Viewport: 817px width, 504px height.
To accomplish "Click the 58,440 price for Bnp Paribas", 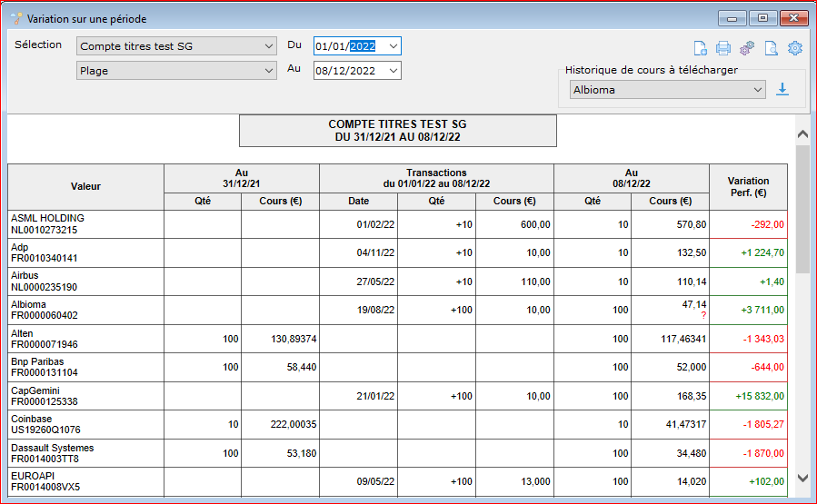I will coord(301,367).
